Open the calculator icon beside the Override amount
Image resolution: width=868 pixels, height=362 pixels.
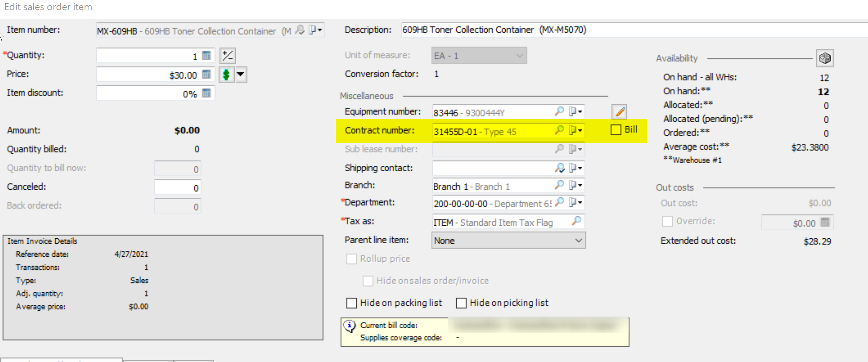(x=825, y=222)
